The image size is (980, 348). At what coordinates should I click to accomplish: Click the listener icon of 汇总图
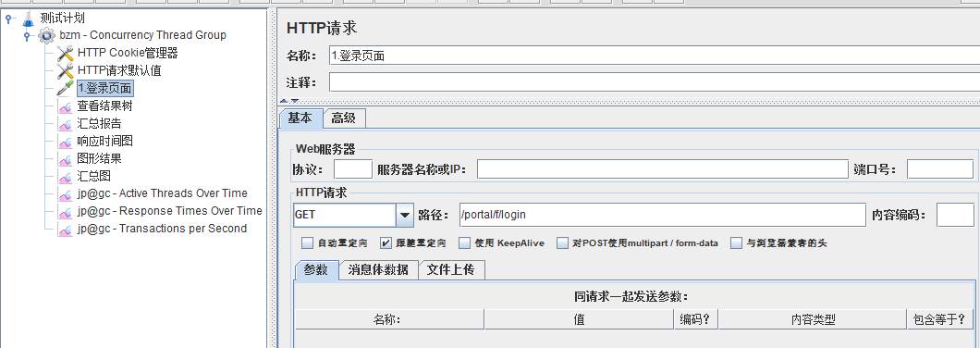pos(65,177)
